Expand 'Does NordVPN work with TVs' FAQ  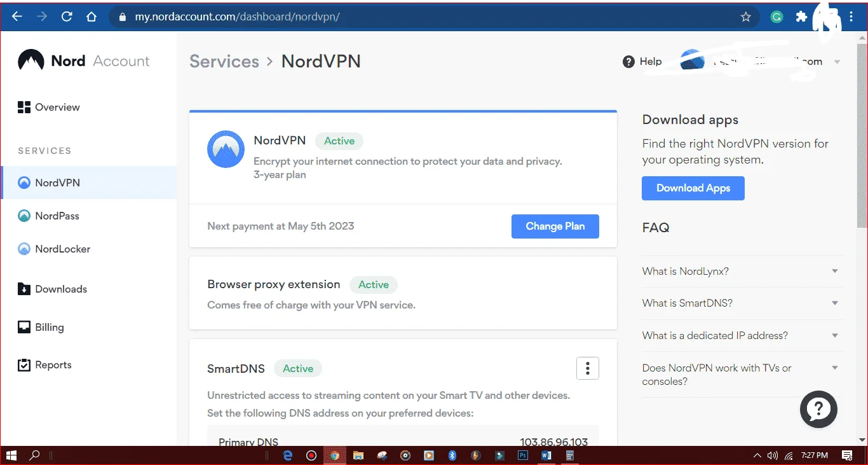tap(741, 375)
